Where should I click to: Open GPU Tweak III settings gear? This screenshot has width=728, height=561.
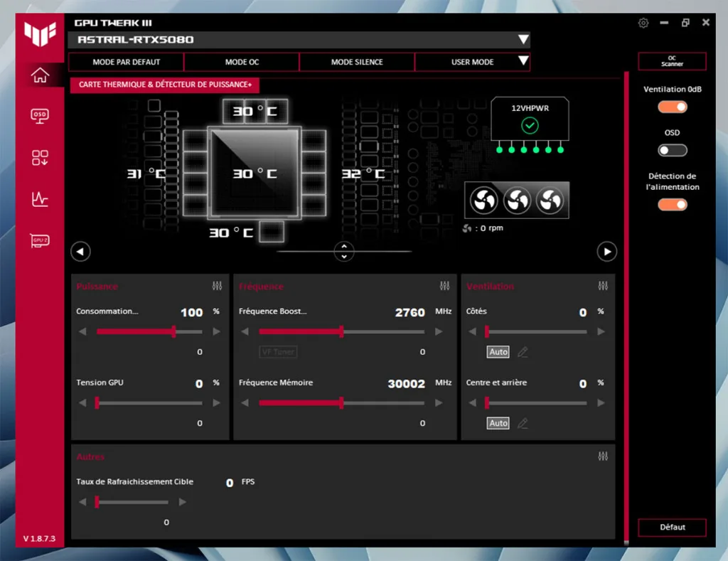(x=643, y=23)
